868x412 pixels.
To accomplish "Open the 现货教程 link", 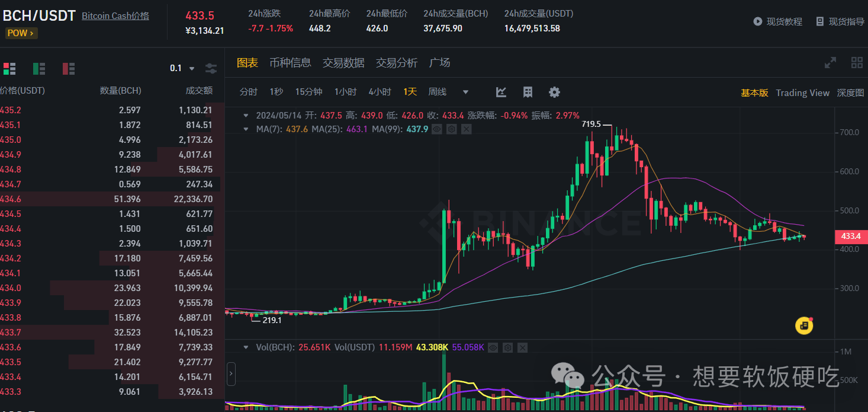I will tap(785, 21).
